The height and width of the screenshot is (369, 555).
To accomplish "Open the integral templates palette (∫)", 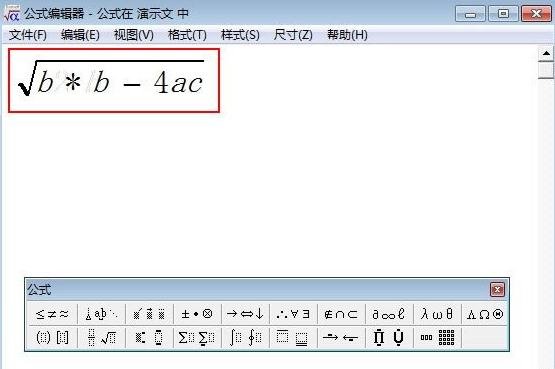I will 245,337.
